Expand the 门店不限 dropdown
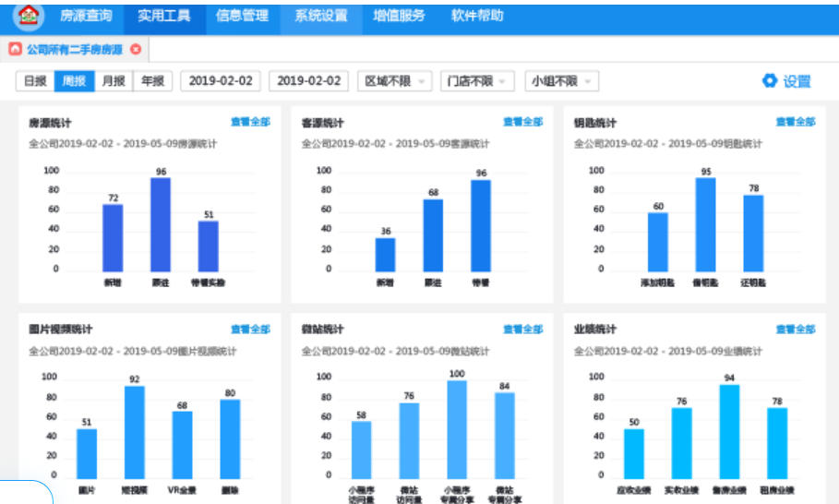 pyautogui.click(x=477, y=81)
